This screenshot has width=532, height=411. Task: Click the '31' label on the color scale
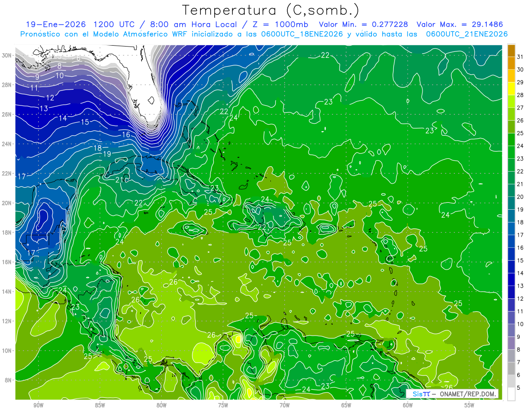pyautogui.click(x=520, y=56)
